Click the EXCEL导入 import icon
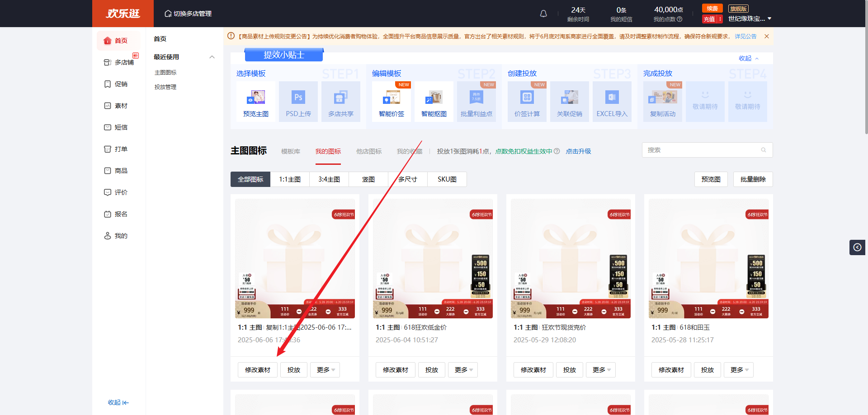The width and height of the screenshot is (868, 415). tap(612, 98)
